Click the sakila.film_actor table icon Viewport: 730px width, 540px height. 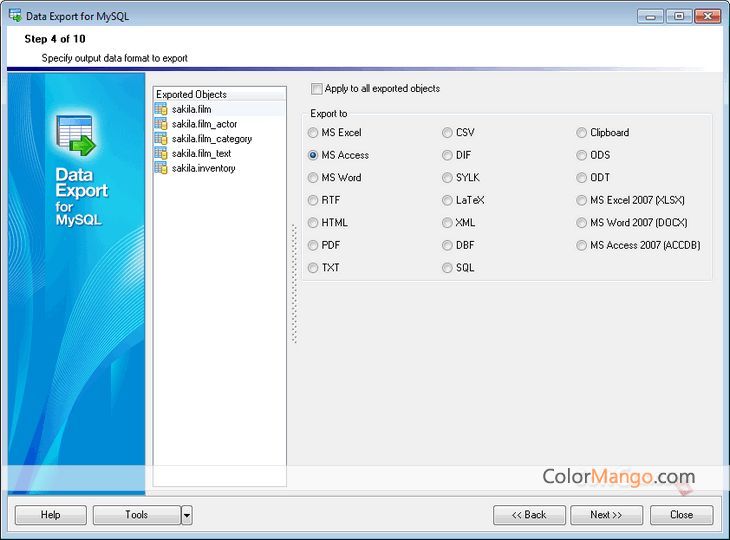pos(161,124)
